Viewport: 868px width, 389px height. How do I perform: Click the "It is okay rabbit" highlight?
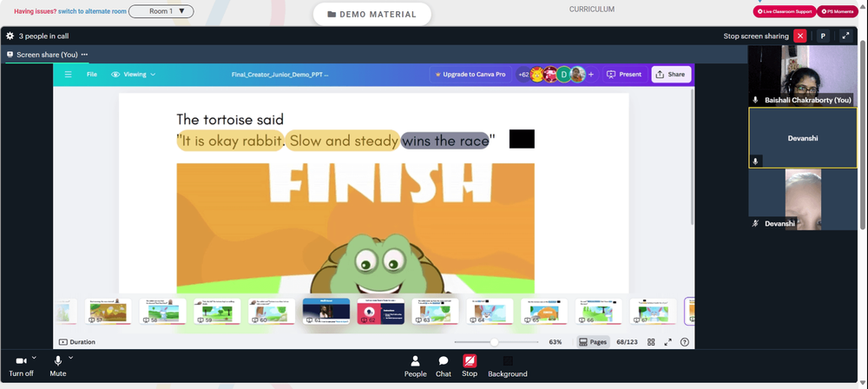(x=230, y=141)
